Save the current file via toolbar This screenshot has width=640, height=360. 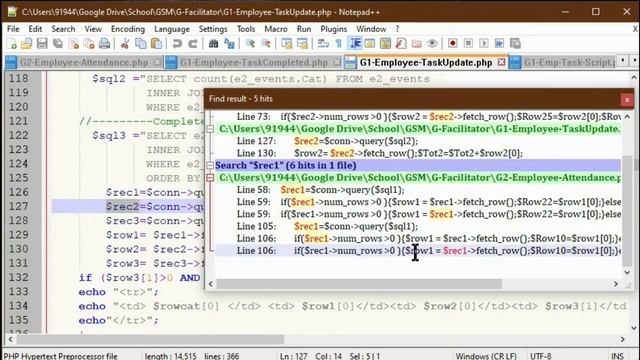tap(42, 44)
